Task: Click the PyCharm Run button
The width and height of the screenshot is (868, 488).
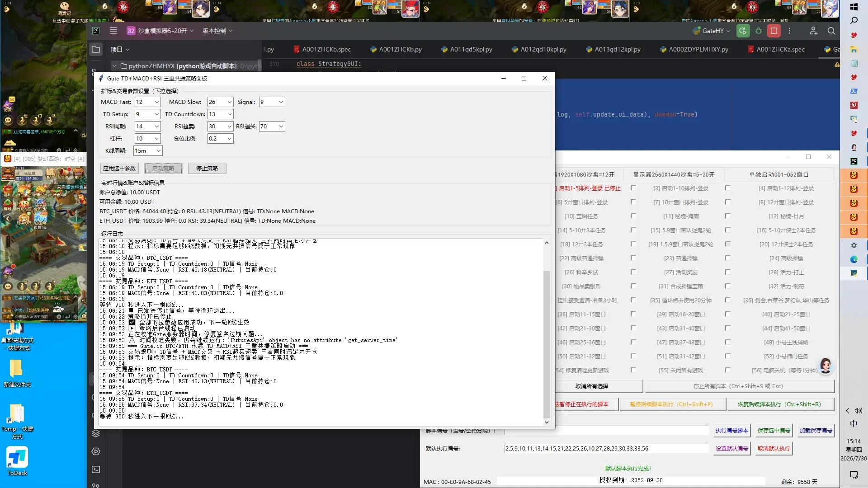Action: click(x=743, y=31)
